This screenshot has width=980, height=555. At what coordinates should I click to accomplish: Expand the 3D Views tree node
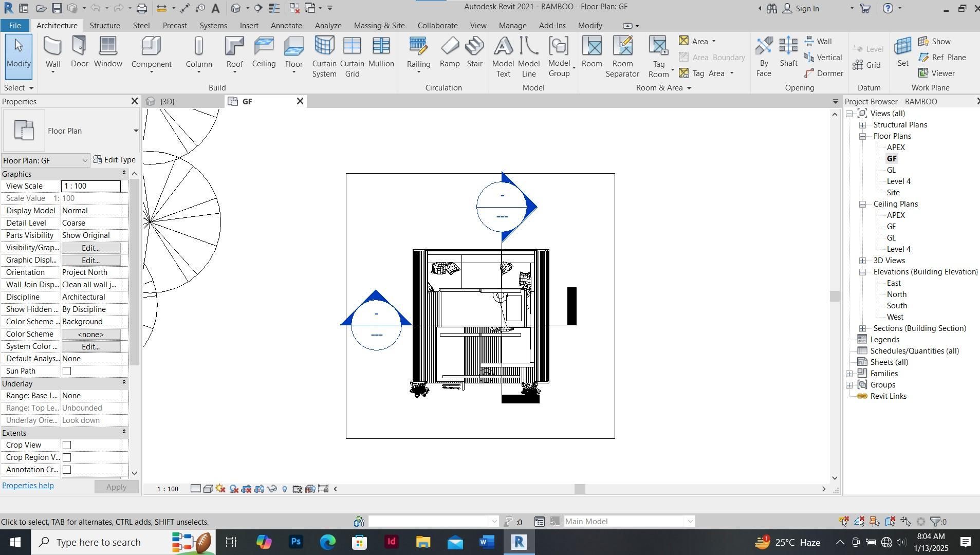tap(863, 261)
